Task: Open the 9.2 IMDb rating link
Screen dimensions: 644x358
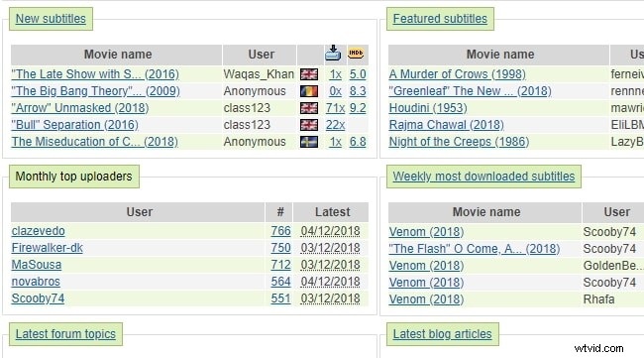Action: [358, 108]
